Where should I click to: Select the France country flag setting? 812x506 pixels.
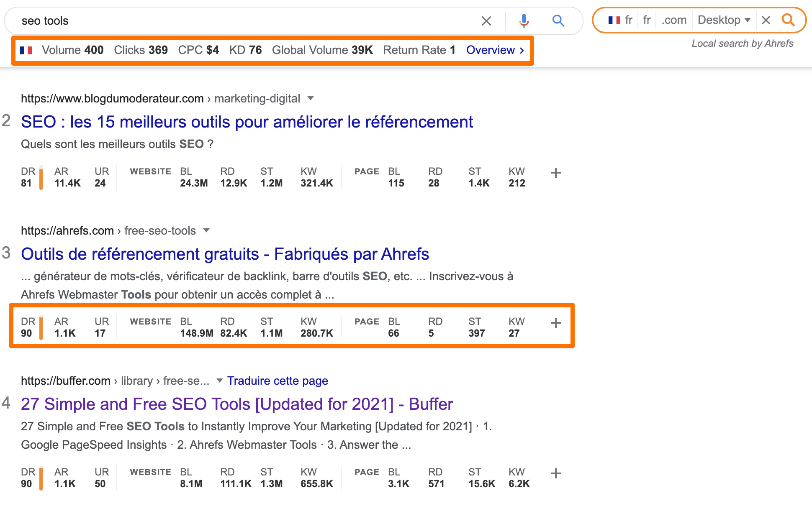tap(620, 20)
